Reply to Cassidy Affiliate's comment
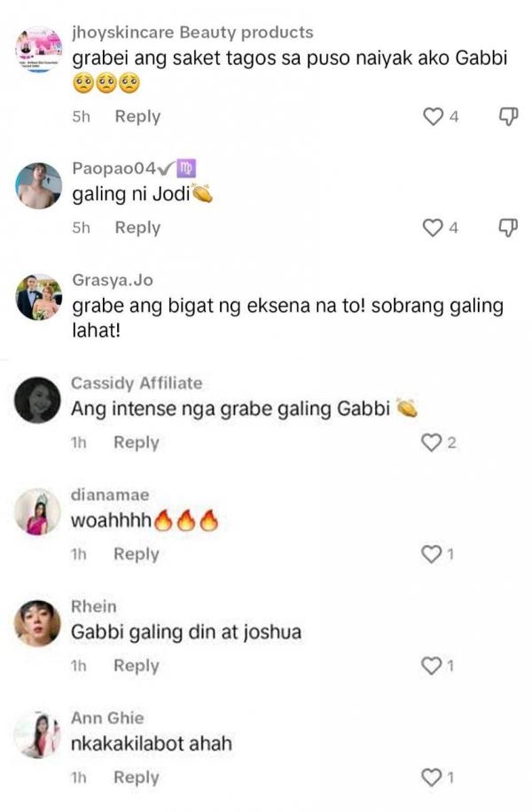Image resolution: width=532 pixels, height=812 pixels. 137,442
